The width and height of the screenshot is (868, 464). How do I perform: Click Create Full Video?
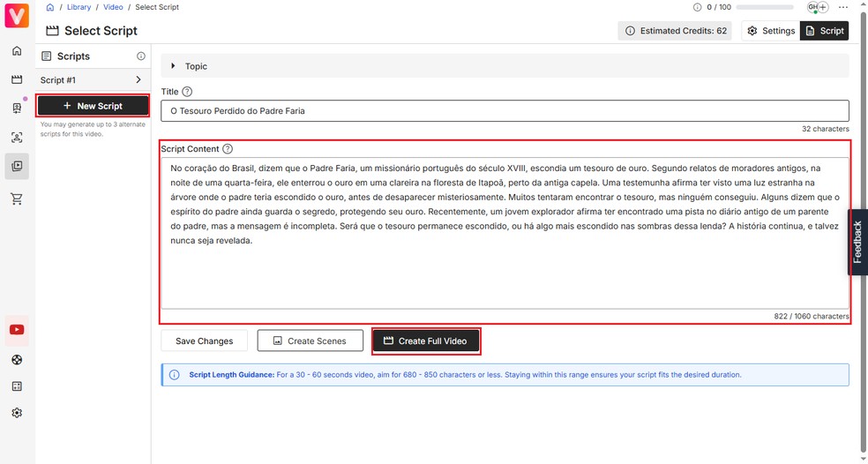tap(426, 341)
